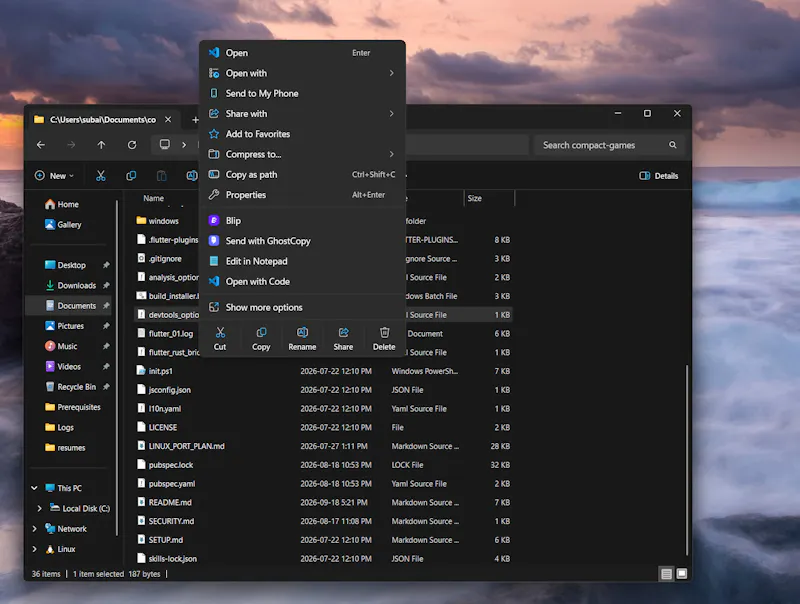Choose Open with Code

302,282
